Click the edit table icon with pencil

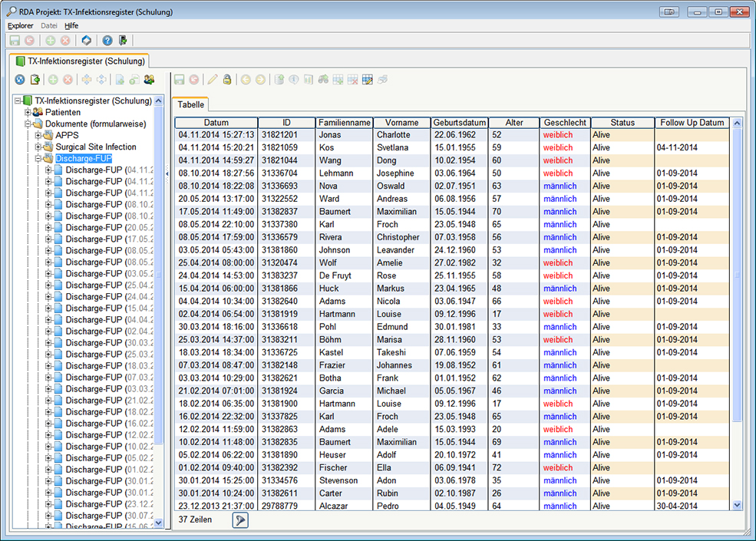pos(368,79)
